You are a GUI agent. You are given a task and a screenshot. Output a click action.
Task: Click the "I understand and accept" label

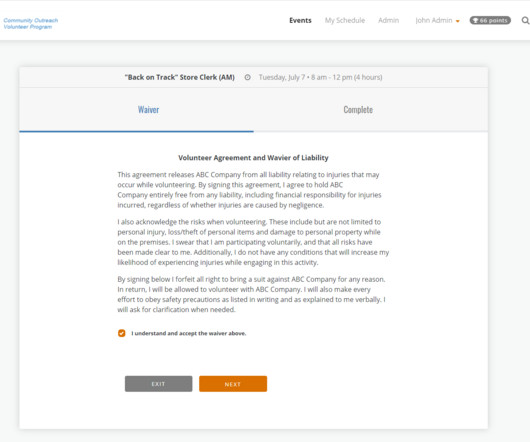[189, 333]
